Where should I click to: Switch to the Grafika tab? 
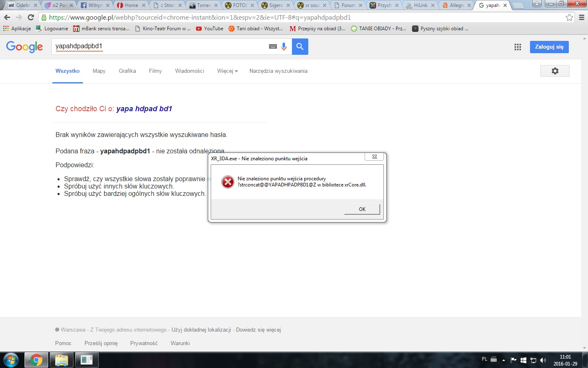127,71
